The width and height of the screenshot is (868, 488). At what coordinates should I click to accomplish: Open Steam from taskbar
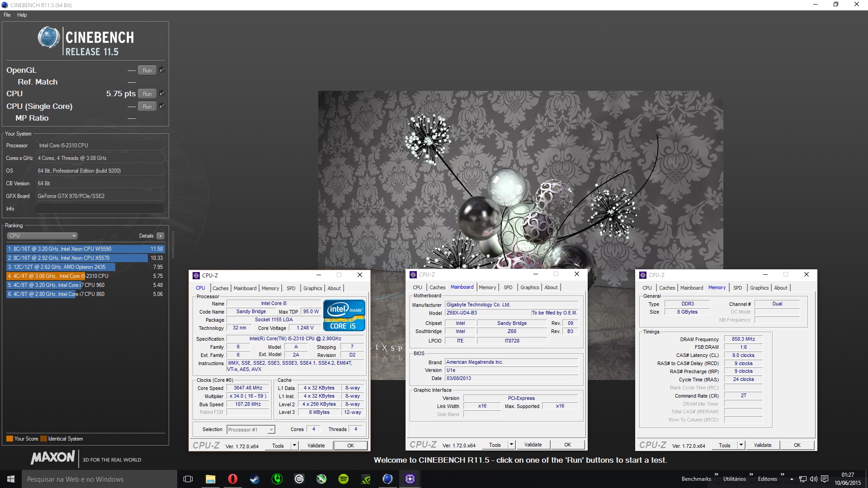click(x=255, y=479)
